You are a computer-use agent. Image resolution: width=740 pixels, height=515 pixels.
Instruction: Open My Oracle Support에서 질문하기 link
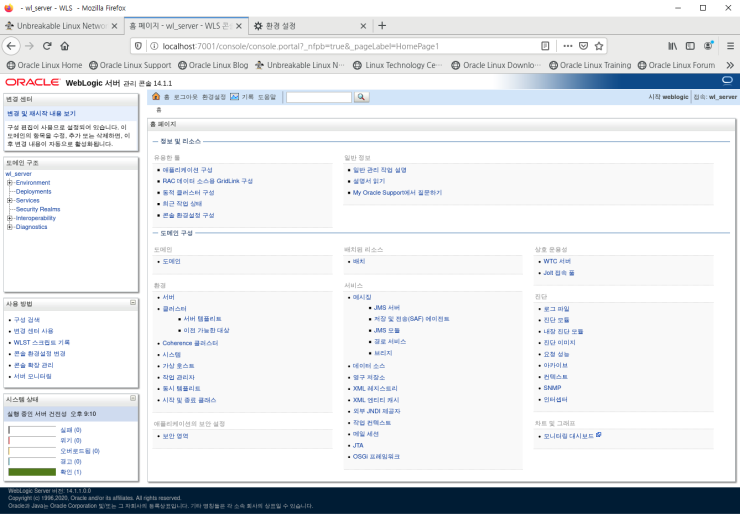[397, 193]
